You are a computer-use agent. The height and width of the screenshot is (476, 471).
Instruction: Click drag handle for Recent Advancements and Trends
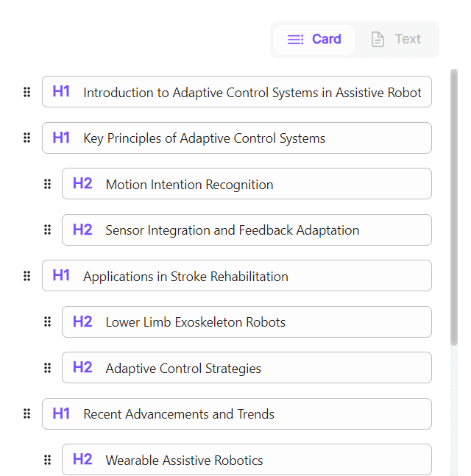(x=26, y=413)
